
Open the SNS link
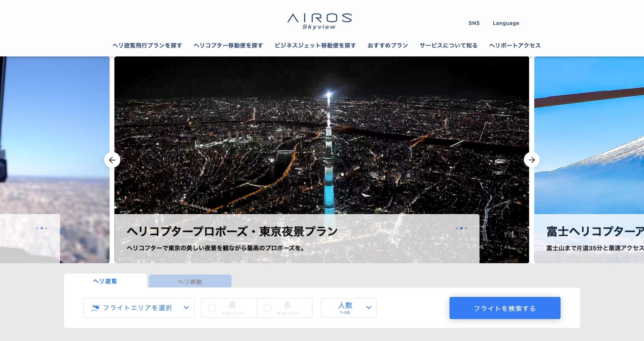tap(474, 23)
